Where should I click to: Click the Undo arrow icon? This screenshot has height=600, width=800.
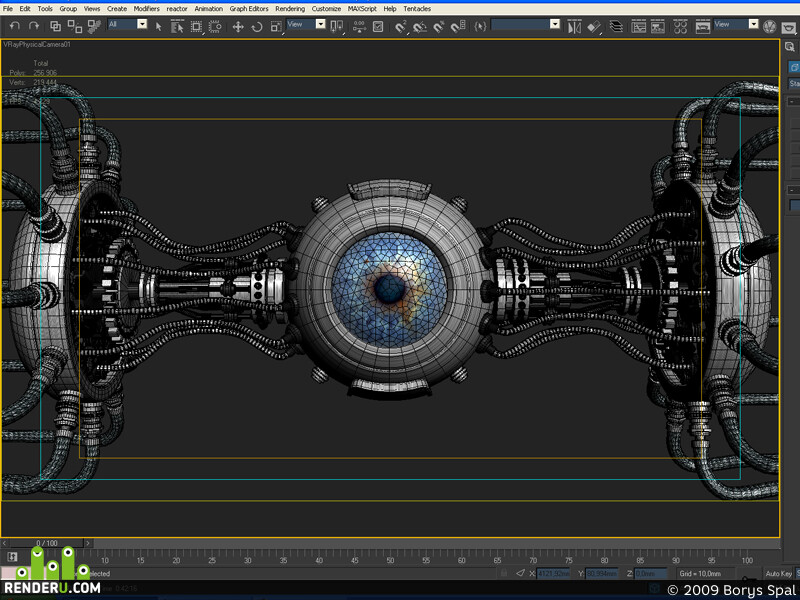coord(14,26)
